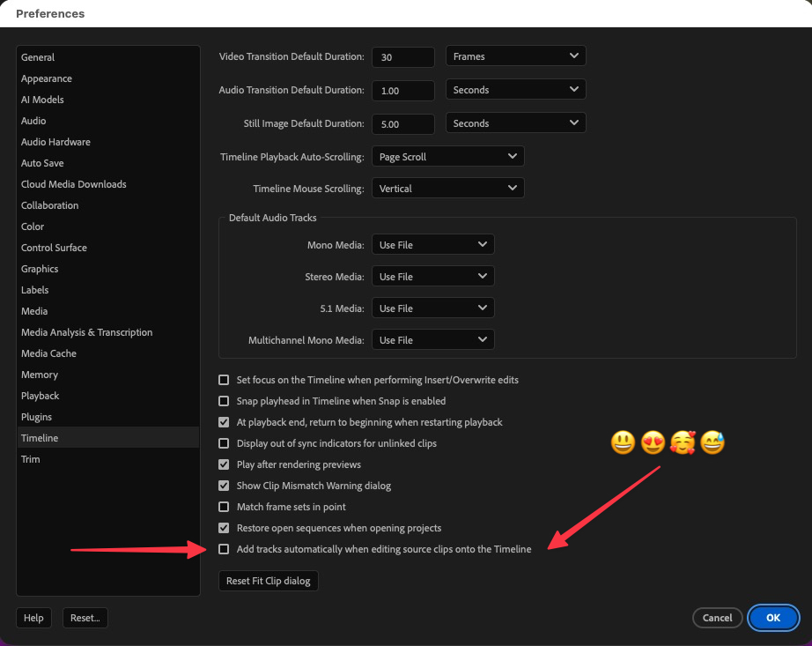Click the Reset... button
Viewport: 812px width, 646px height.
[85, 618]
